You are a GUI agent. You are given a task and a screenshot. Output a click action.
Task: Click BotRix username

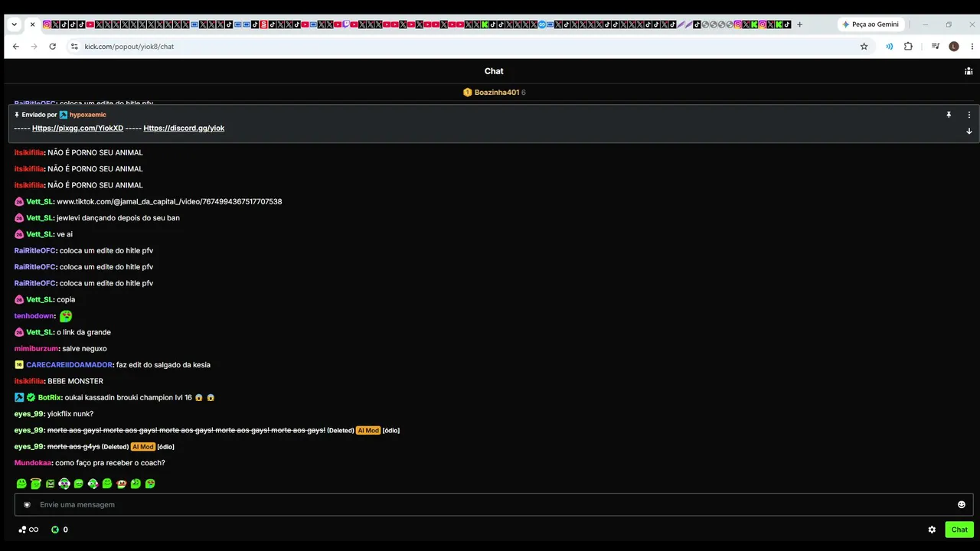[50, 398]
